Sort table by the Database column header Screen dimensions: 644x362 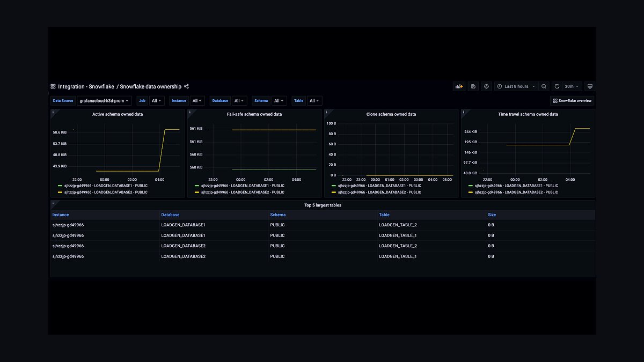[x=170, y=215]
